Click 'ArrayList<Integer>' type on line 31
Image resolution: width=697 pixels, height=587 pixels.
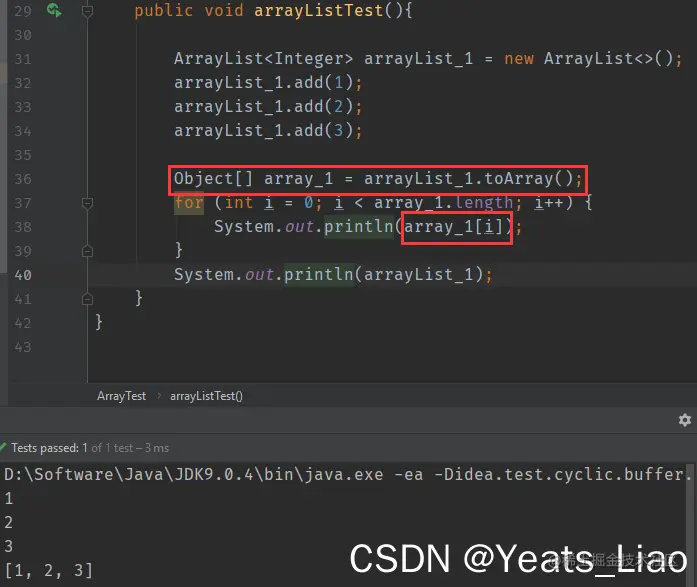coord(264,59)
